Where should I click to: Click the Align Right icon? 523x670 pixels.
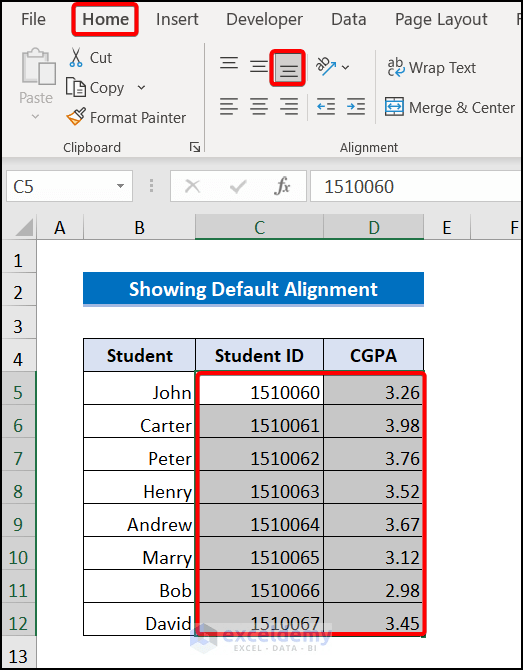[x=289, y=106]
